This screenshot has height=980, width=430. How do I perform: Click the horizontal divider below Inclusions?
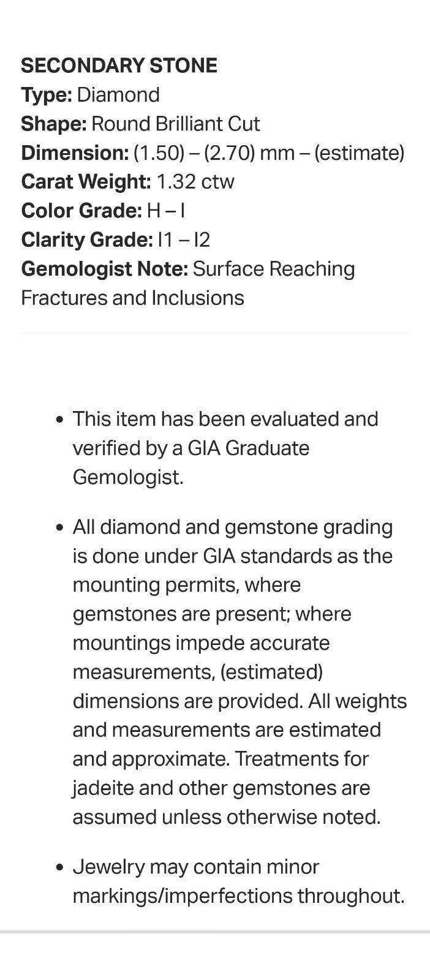[x=214, y=333]
